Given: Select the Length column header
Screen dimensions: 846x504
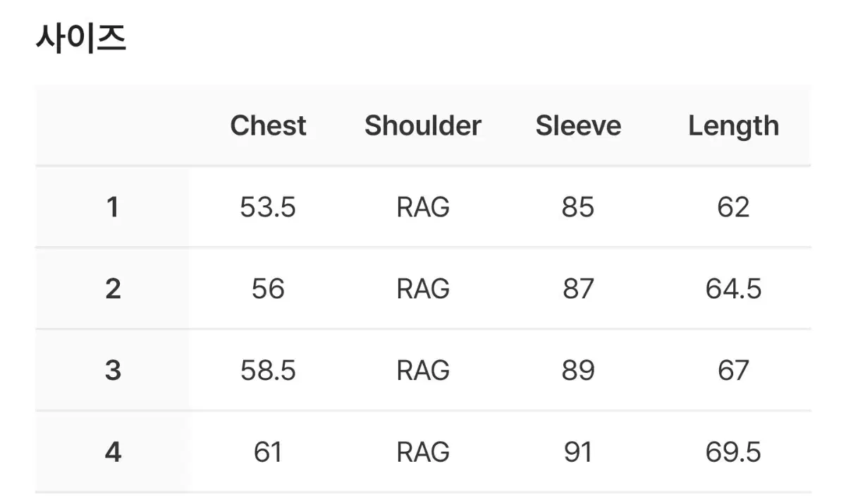Looking at the screenshot, I should [x=733, y=126].
